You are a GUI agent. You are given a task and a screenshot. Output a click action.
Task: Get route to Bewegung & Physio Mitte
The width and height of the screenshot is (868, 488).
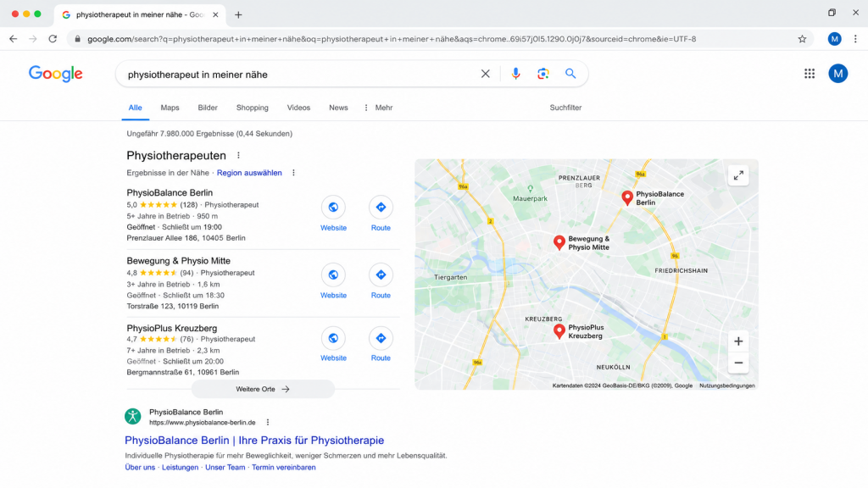(381, 274)
